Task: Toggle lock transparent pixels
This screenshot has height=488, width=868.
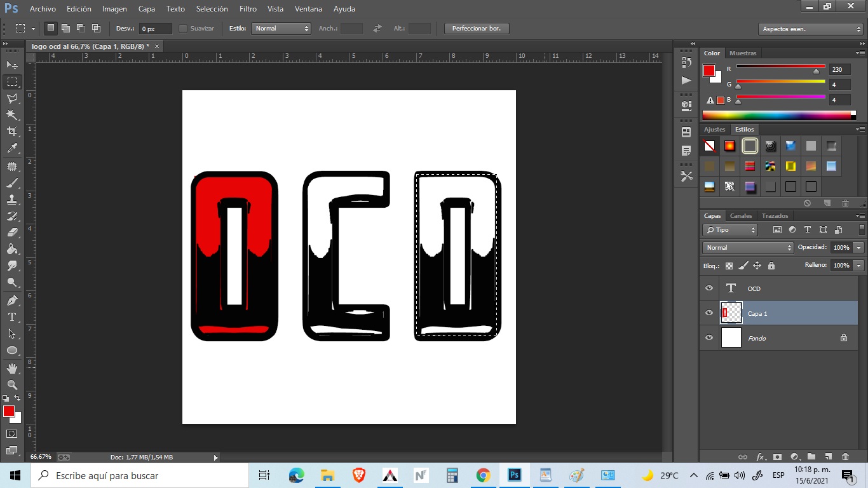Action: point(729,266)
